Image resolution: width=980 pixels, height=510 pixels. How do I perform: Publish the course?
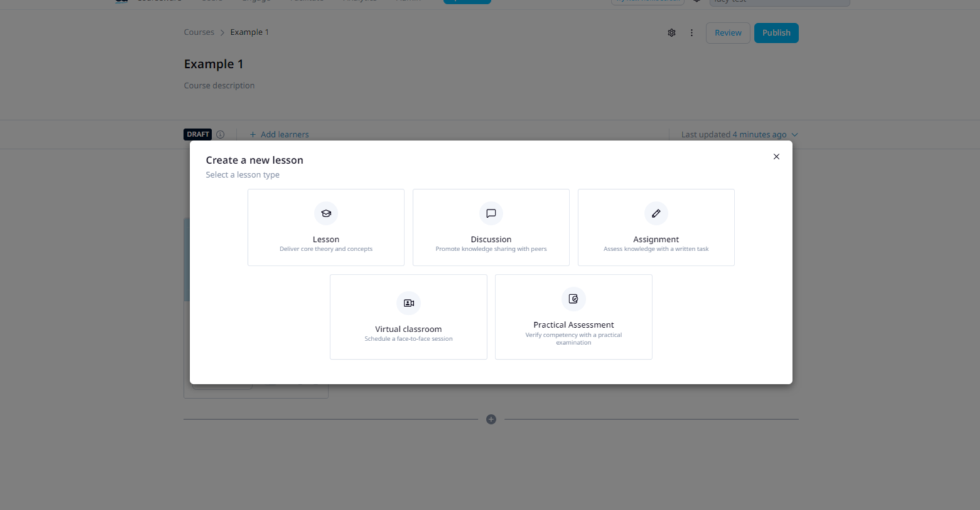pyautogui.click(x=776, y=33)
